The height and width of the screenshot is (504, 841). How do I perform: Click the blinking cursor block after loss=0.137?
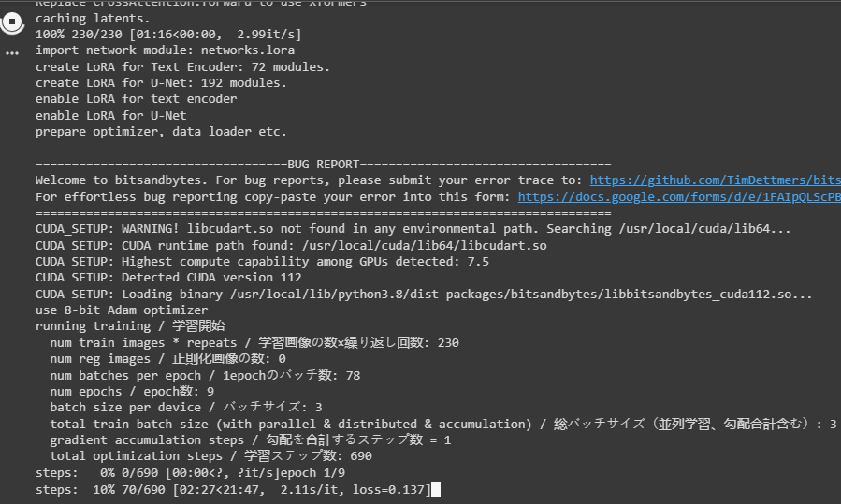coord(436,490)
